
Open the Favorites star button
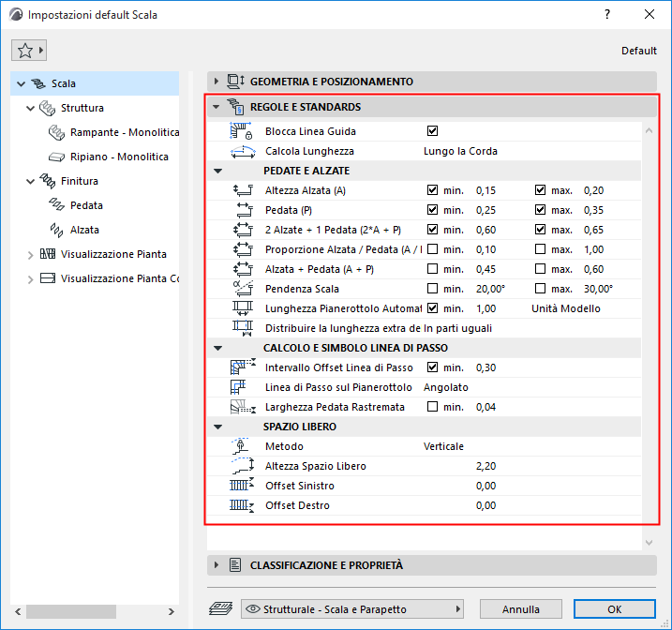click(29, 51)
